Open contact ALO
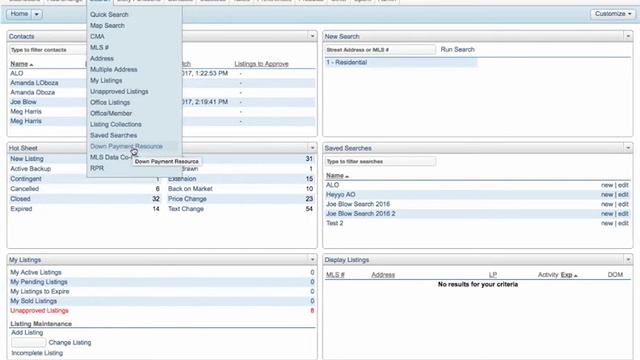640x360 pixels. pos(17,73)
